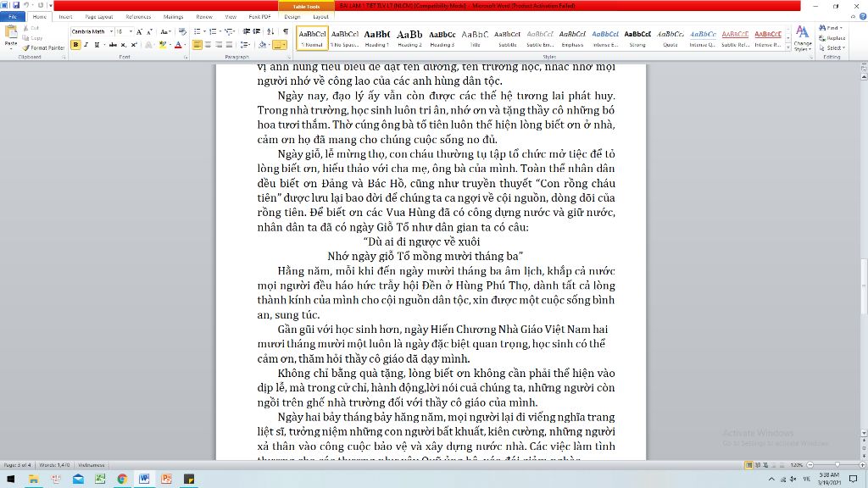Open Google Chrome from the taskbar
The height and width of the screenshot is (488, 868).
click(x=122, y=480)
